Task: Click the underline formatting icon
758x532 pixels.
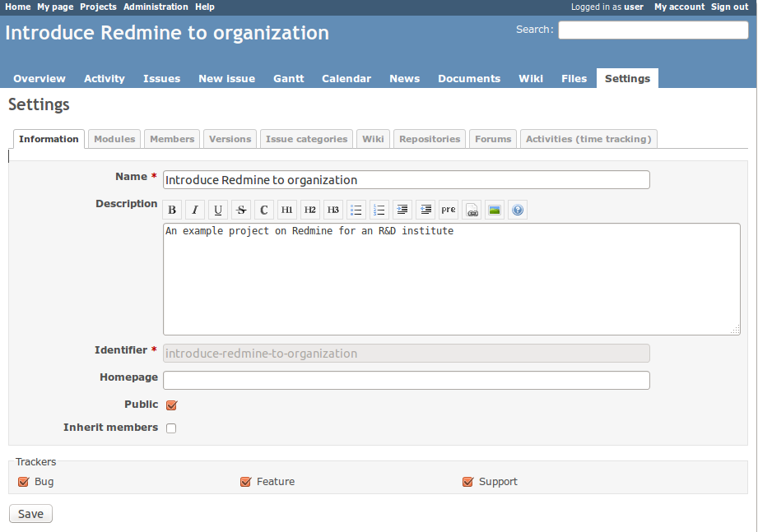Action: pos(218,210)
